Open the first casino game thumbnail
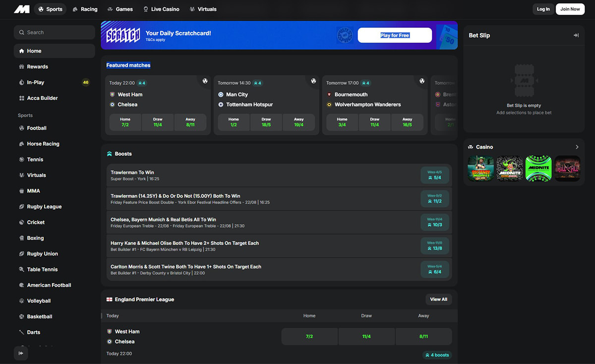Viewport: 595px width, 364px height. 480,169
